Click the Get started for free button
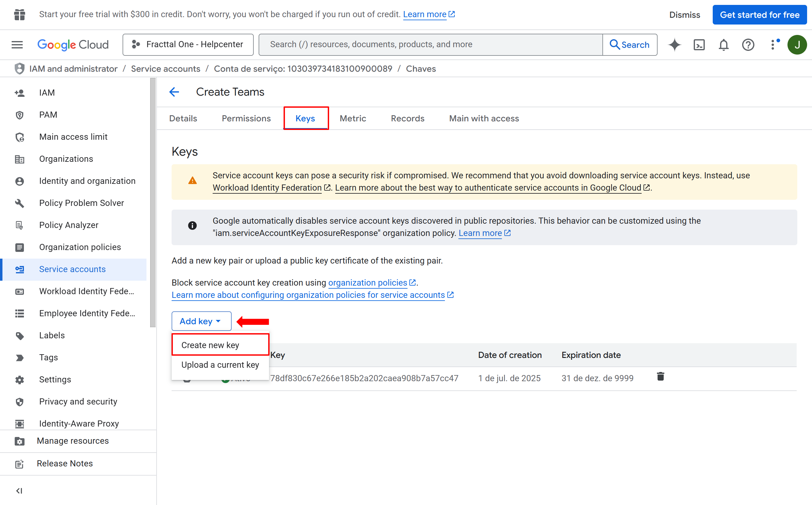812x505 pixels. pos(760,14)
